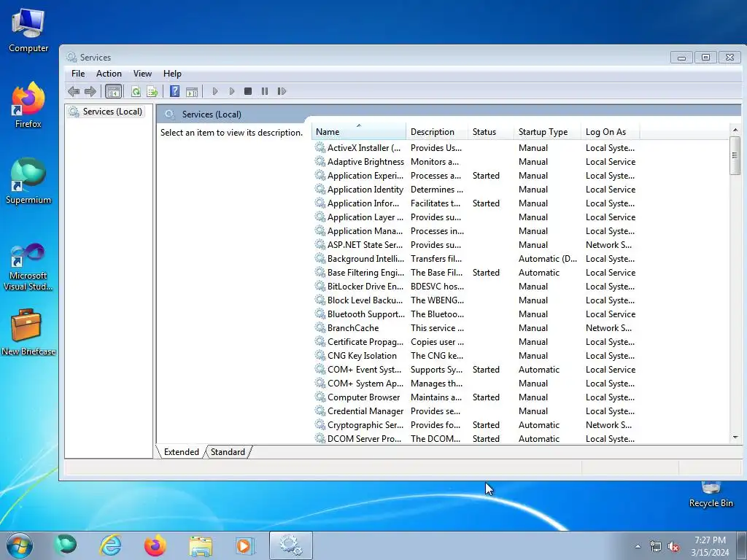
Task: Select the COM+ Event System service
Action: pyautogui.click(x=474, y=370)
